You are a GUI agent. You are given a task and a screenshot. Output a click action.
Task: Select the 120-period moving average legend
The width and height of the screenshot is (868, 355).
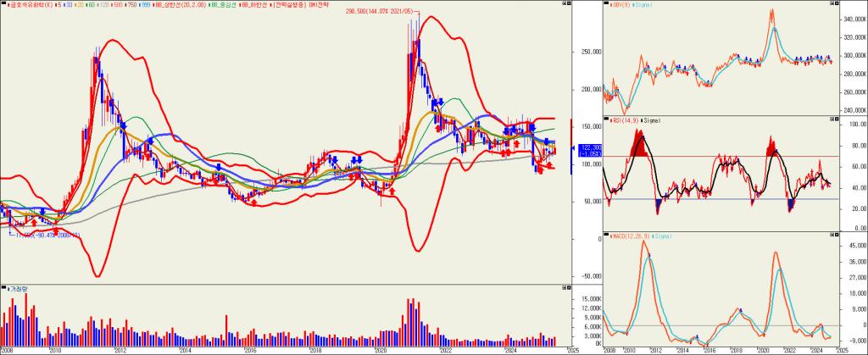(104, 3)
